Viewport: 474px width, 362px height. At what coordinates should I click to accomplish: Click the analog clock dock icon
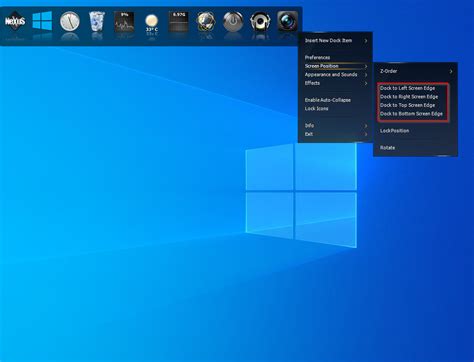coord(70,22)
